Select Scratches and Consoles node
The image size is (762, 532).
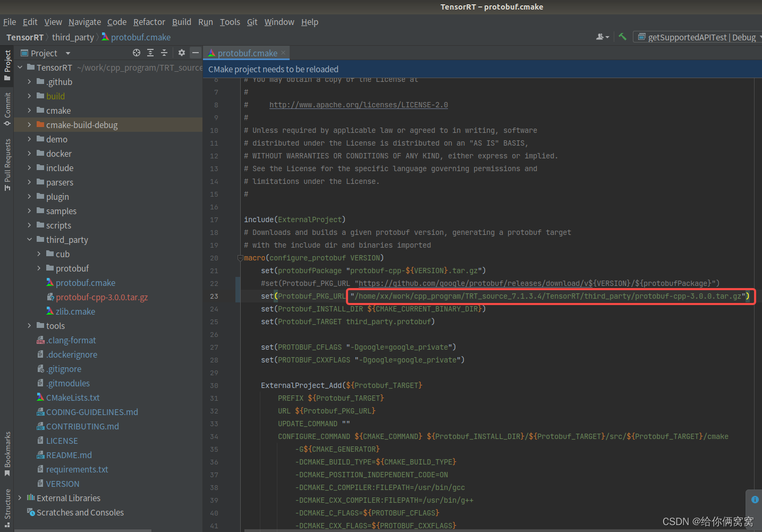[80, 512]
